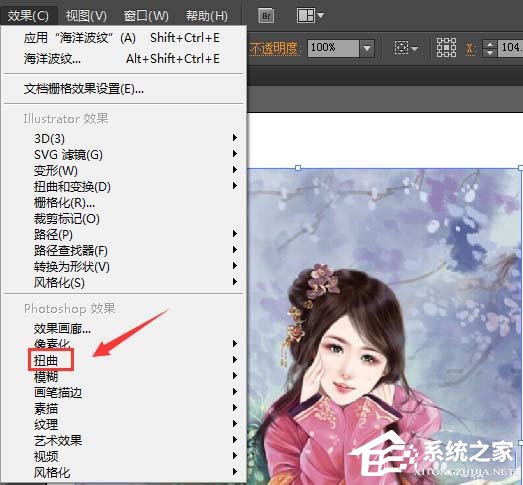Expand the 扭曲和变换(D) submenu
The width and height of the screenshot is (523, 485).
click(x=122, y=186)
